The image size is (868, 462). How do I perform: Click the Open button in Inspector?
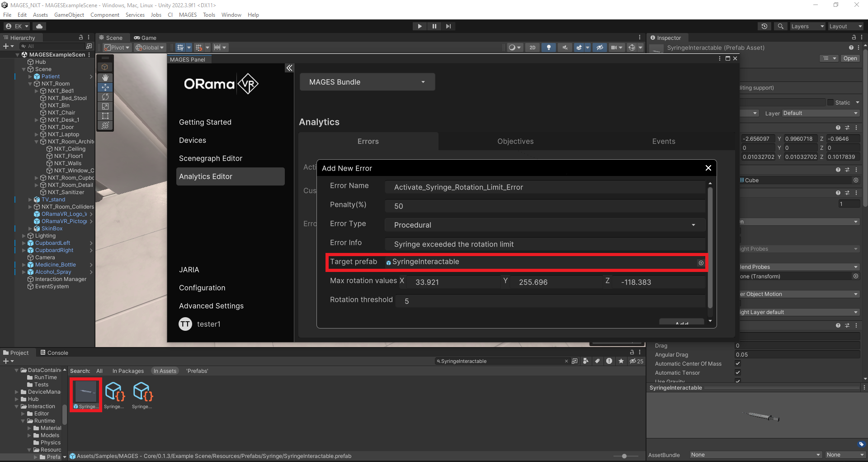(850, 58)
